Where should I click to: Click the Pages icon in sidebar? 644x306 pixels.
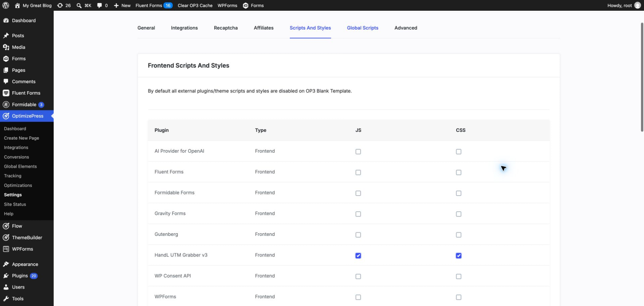tap(6, 70)
